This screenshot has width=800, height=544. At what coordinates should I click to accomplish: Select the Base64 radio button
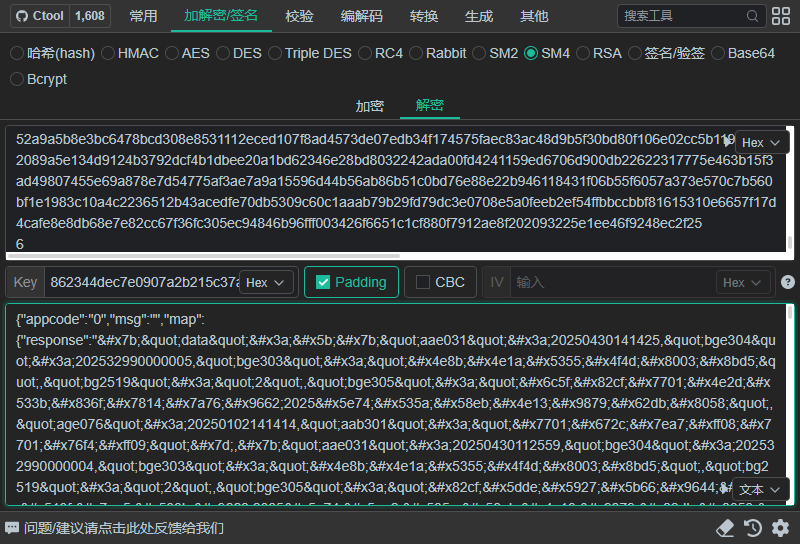(x=718, y=53)
